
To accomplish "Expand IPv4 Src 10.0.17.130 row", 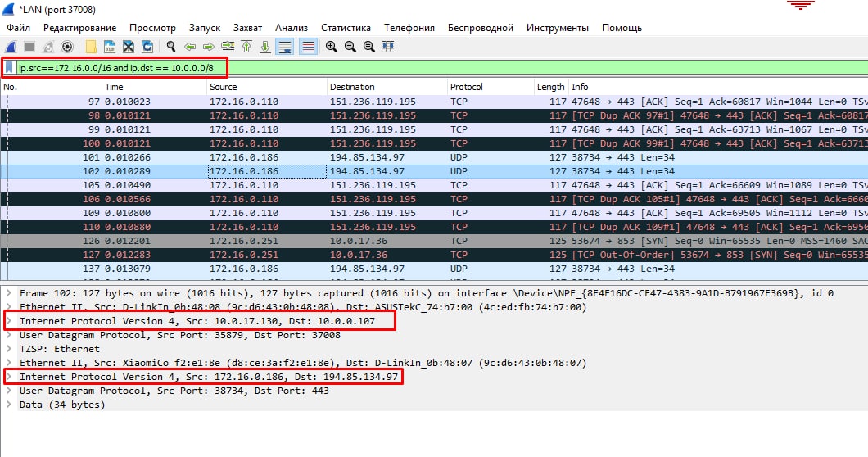I will coord(9,321).
